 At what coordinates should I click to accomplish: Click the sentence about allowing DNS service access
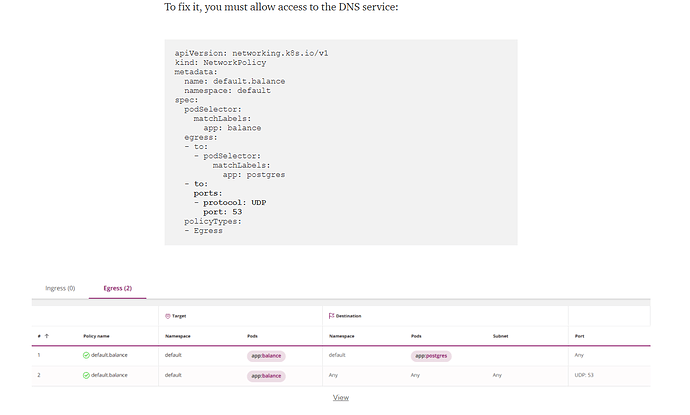[x=281, y=7]
